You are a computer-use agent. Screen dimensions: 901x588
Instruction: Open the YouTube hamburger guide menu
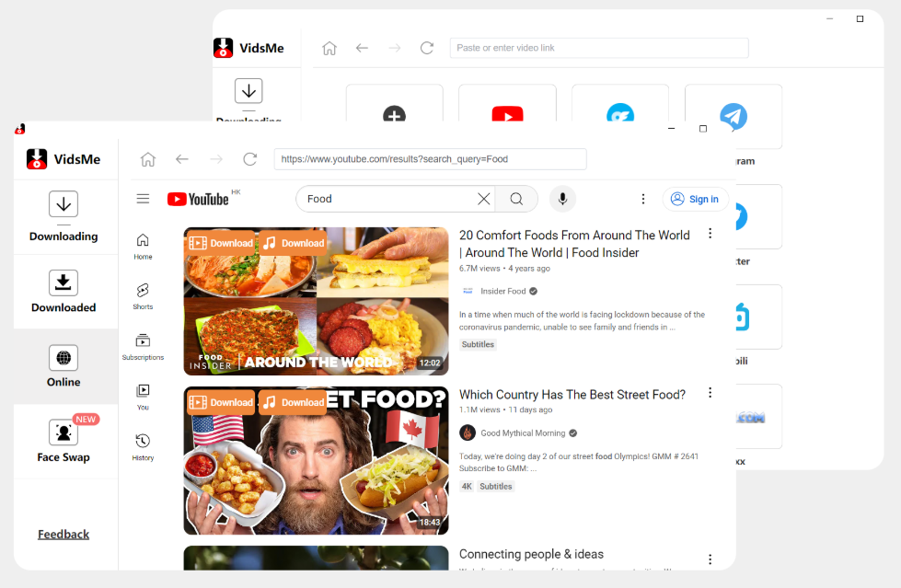click(143, 199)
